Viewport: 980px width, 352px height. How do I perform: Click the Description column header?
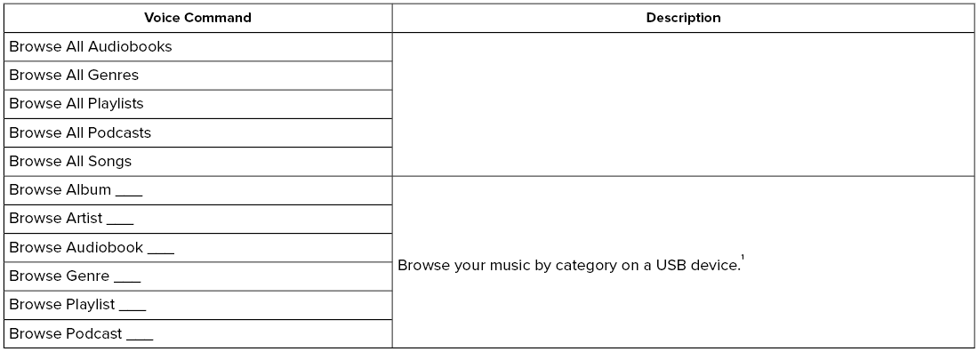coord(683,18)
